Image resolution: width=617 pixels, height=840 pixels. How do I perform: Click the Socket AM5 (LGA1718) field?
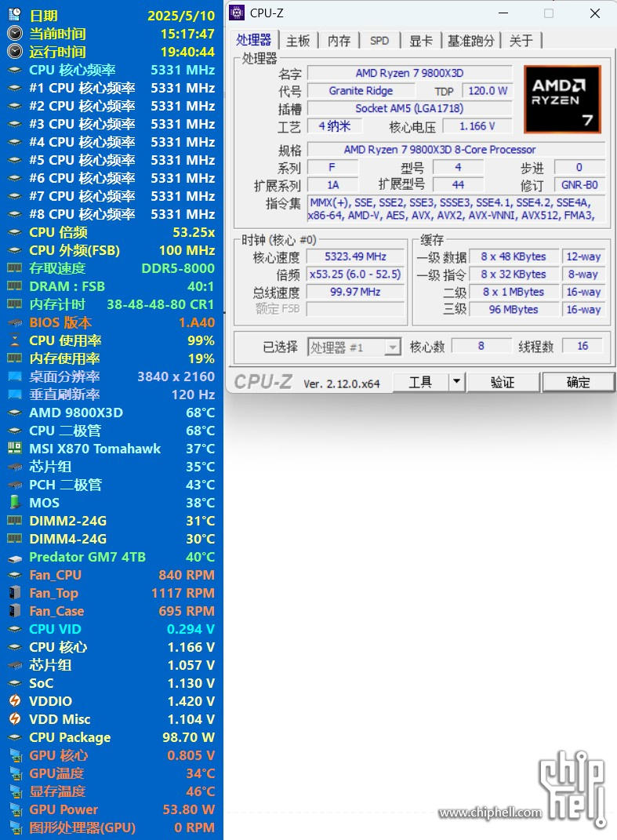tap(410, 109)
